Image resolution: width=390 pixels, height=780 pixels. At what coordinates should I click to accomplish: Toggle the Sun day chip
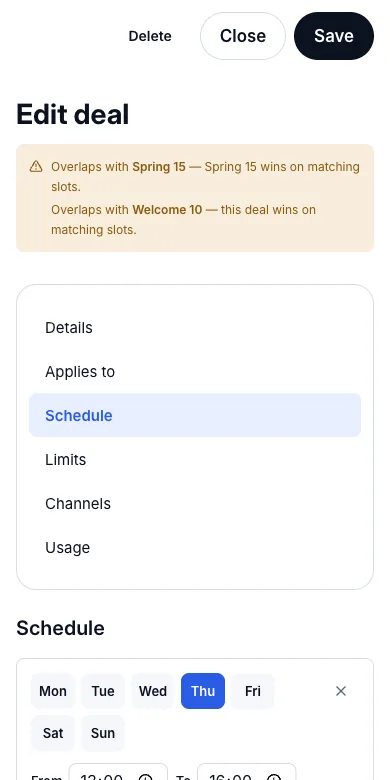[x=103, y=733]
